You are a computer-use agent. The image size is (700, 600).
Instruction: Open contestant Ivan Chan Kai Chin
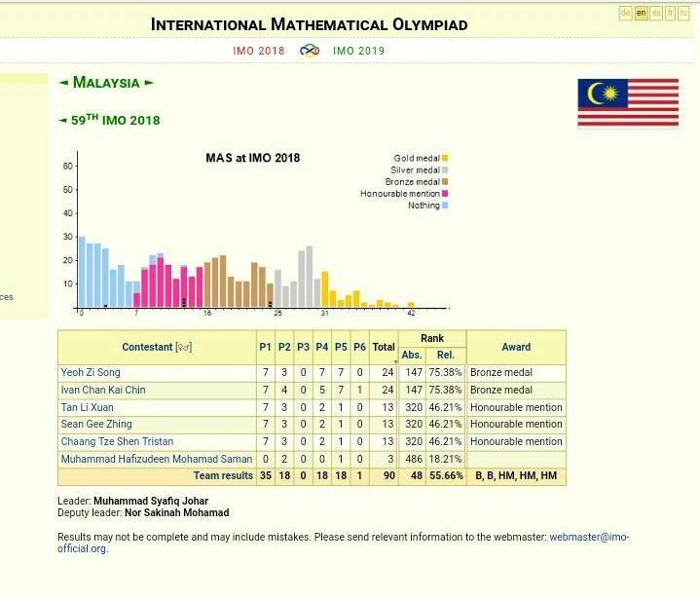103,390
